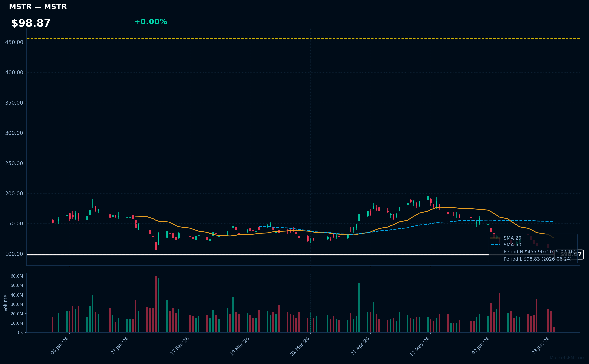
Task: Click the 06 Jan '26 date label
Action: (x=60, y=346)
